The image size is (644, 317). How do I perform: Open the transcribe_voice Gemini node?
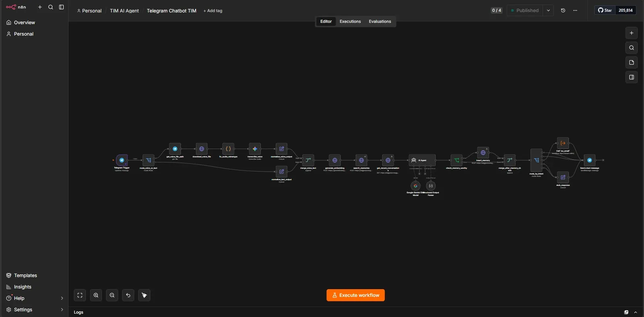255,149
